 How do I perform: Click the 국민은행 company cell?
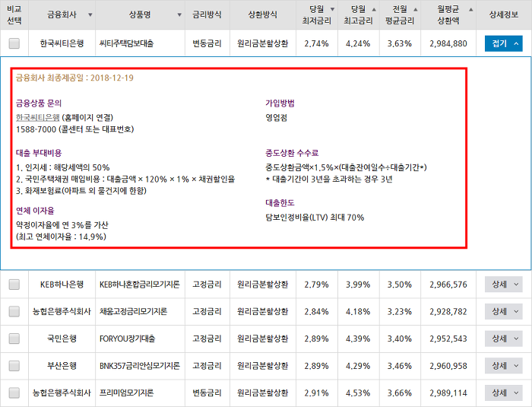(62, 339)
